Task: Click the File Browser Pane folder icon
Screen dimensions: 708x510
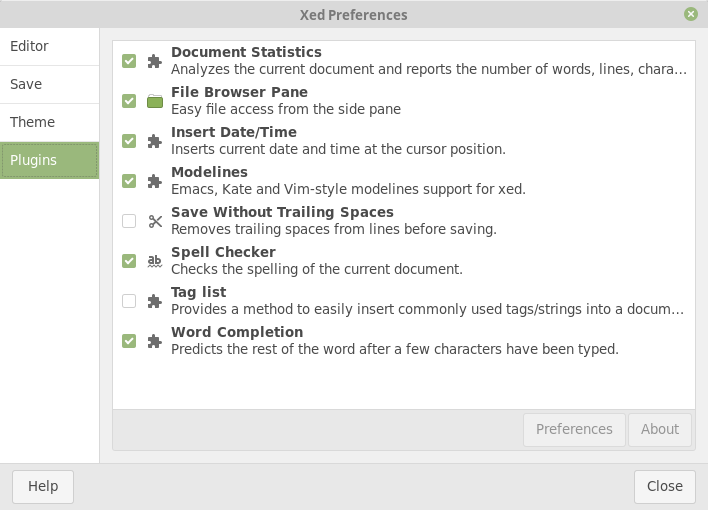Action: pyautogui.click(x=154, y=101)
